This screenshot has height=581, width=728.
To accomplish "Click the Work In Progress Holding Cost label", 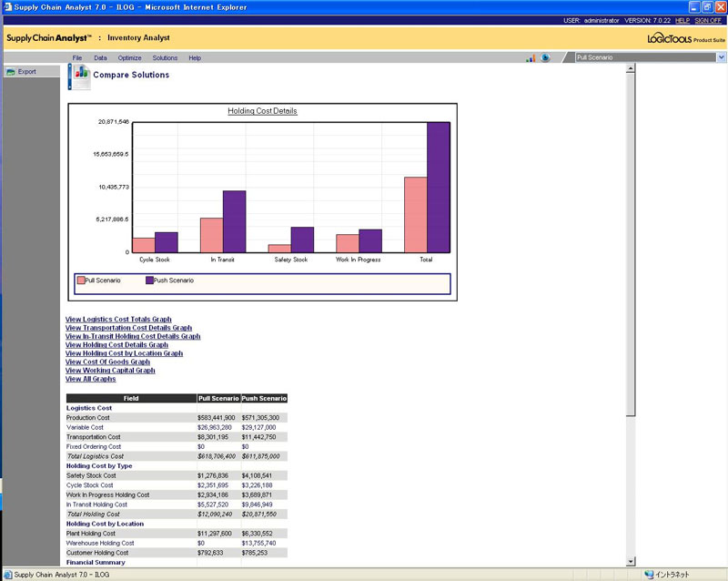I will 107,495.
